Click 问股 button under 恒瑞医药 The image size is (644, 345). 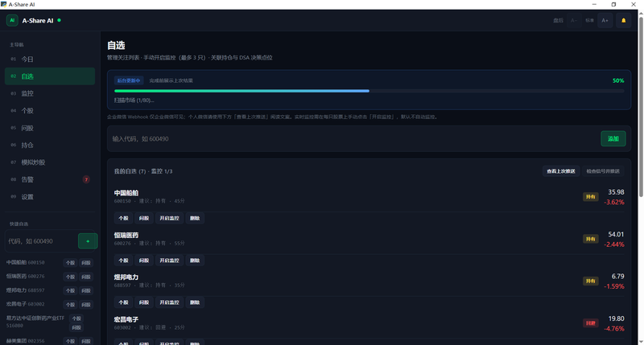144,261
